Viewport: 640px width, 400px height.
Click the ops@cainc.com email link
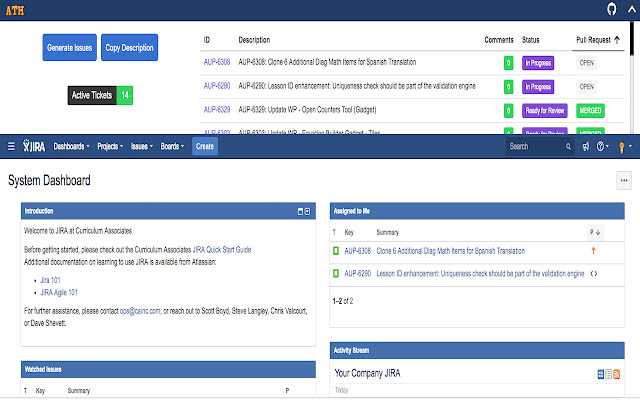click(x=140, y=311)
